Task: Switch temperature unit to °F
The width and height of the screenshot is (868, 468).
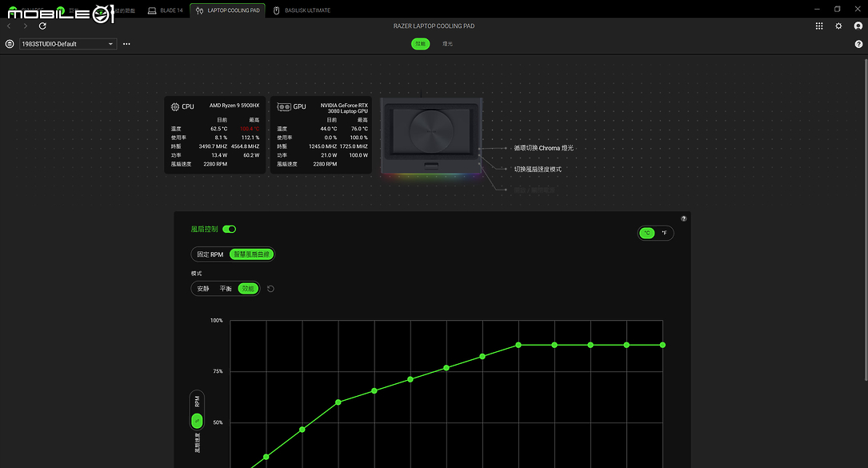Action: click(x=664, y=233)
